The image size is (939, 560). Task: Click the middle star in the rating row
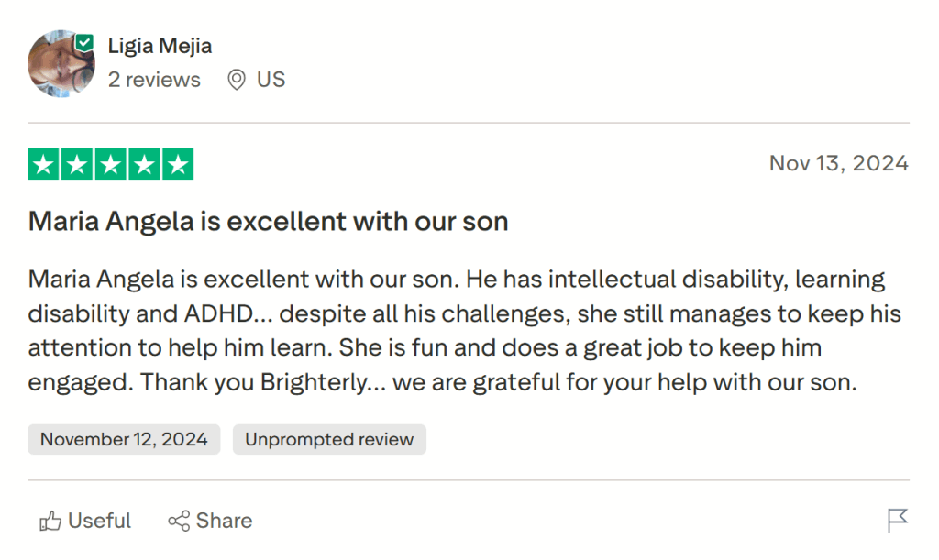[111, 163]
